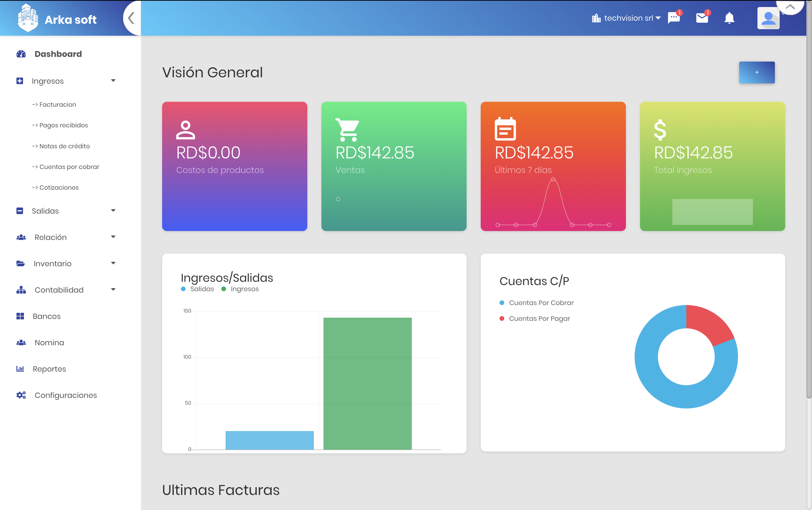Click the Cuentas Por Pagar red color swatch
812x510 pixels.
[502, 318]
